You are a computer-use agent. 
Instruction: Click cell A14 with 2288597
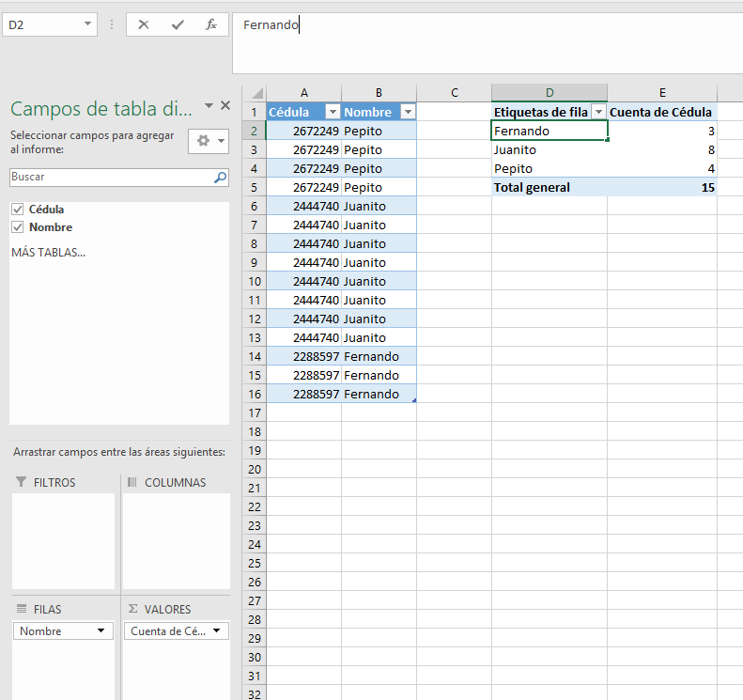(x=303, y=356)
